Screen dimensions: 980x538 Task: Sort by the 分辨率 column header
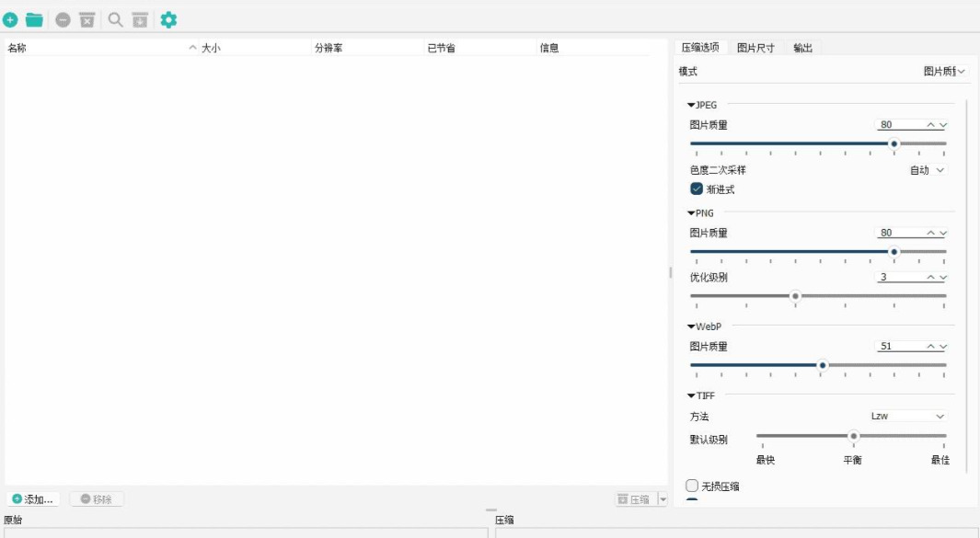tap(367, 48)
